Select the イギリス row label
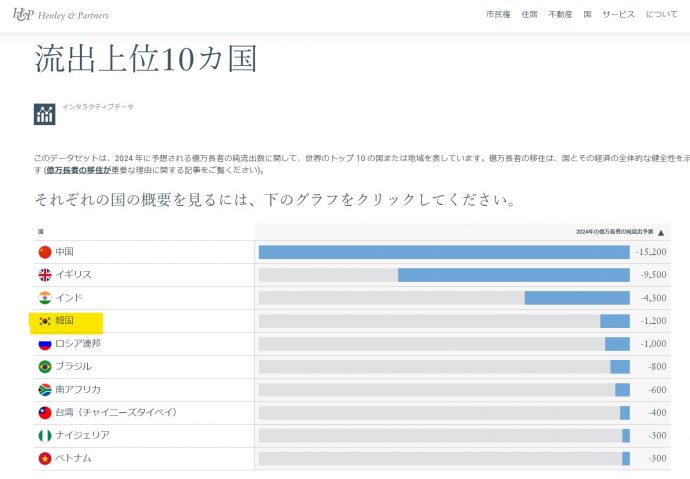The width and height of the screenshot is (690, 479). [x=73, y=274]
